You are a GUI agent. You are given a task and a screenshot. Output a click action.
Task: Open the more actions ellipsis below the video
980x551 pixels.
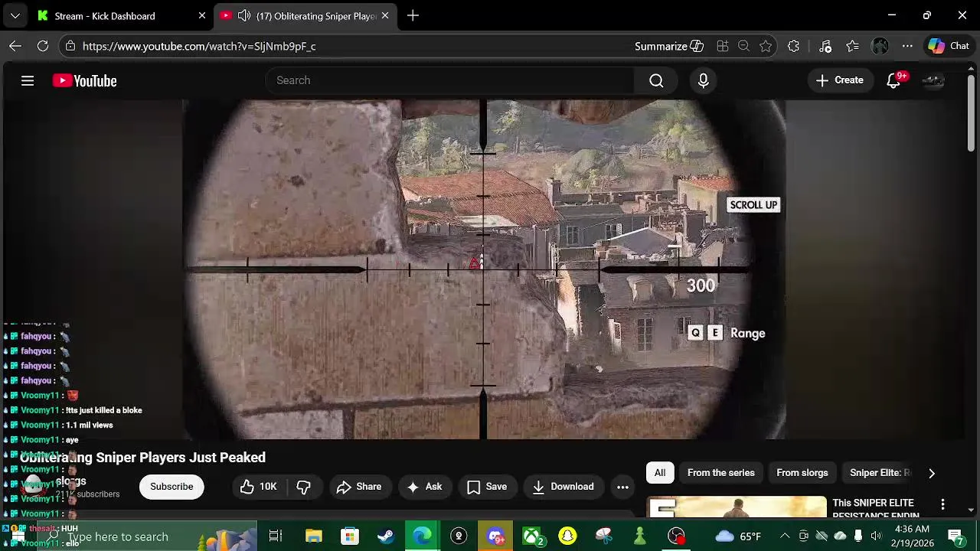coord(622,487)
